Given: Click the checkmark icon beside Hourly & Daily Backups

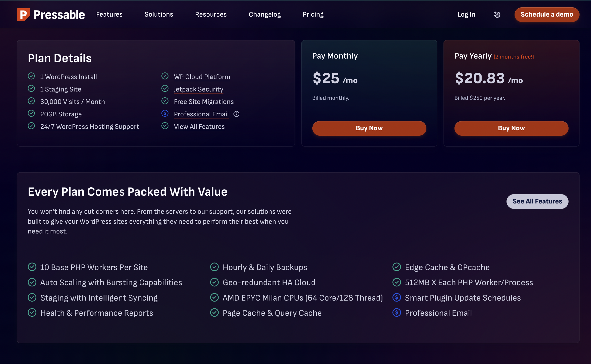Looking at the screenshot, I should pos(214,267).
